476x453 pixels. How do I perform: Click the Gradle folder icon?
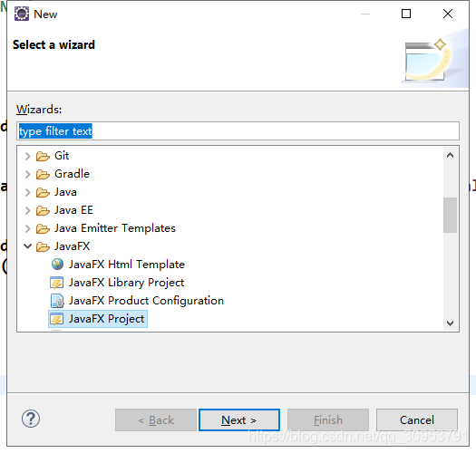pyautogui.click(x=43, y=175)
